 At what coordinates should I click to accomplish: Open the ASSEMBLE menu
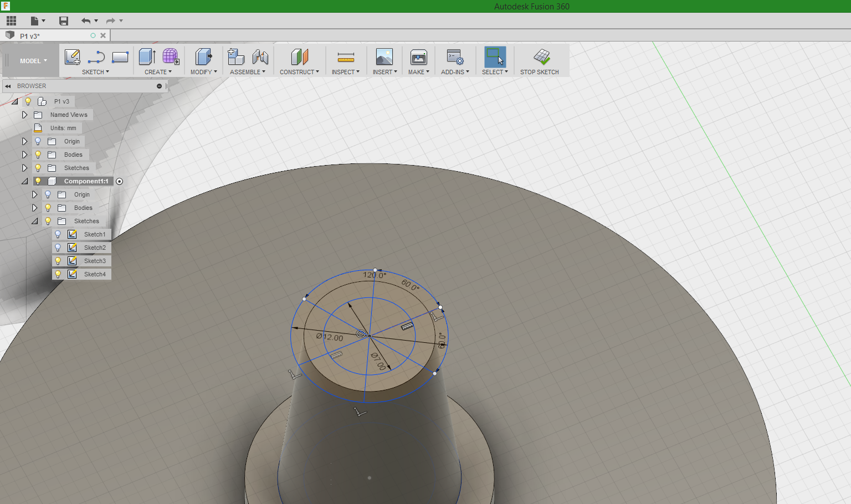tap(248, 72)
